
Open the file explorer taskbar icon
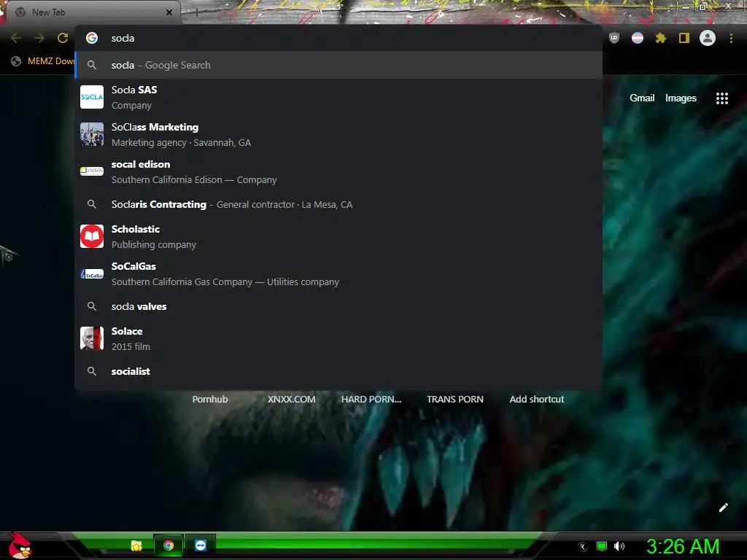pos(136,545)
